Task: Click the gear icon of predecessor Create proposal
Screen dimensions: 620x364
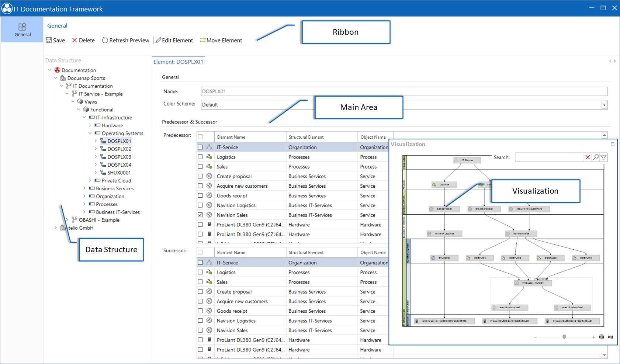Action: (209, 176)
